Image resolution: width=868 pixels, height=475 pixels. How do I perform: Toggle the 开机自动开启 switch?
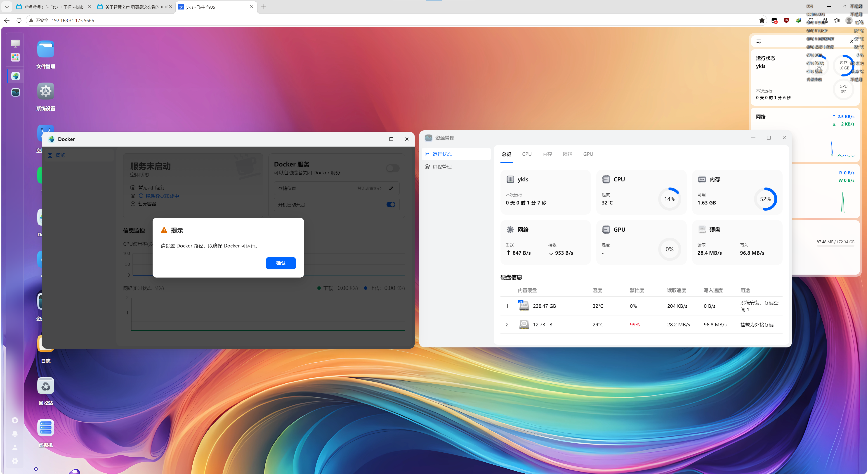[391, 205]
